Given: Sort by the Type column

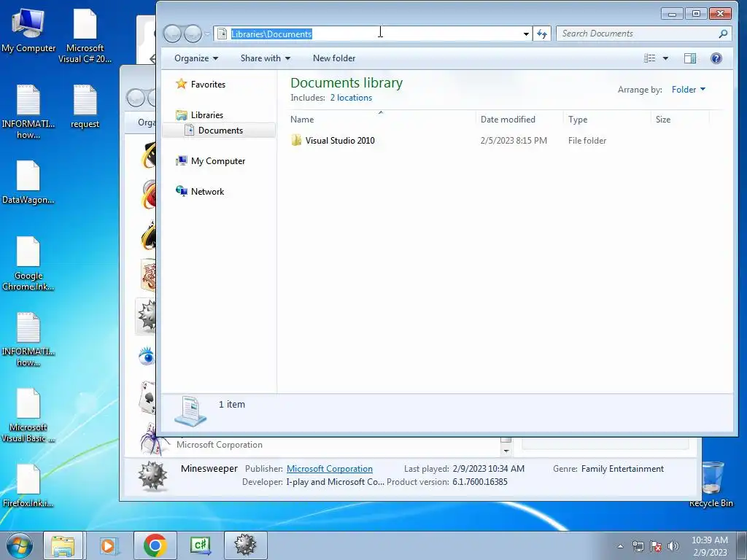Looking at the screenshot, I should pyautogui.click(x=606, y=119).
